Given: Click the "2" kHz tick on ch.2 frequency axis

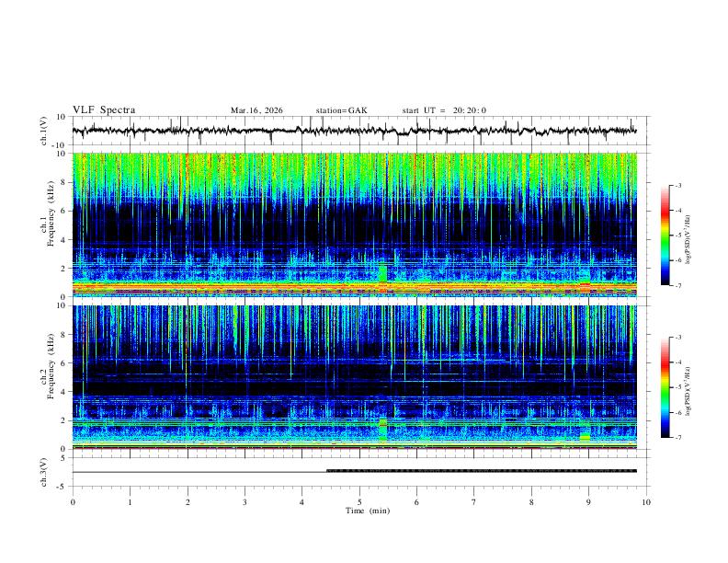Looking at the screenshot, I should pyautogui.click(x=64, y=420).
